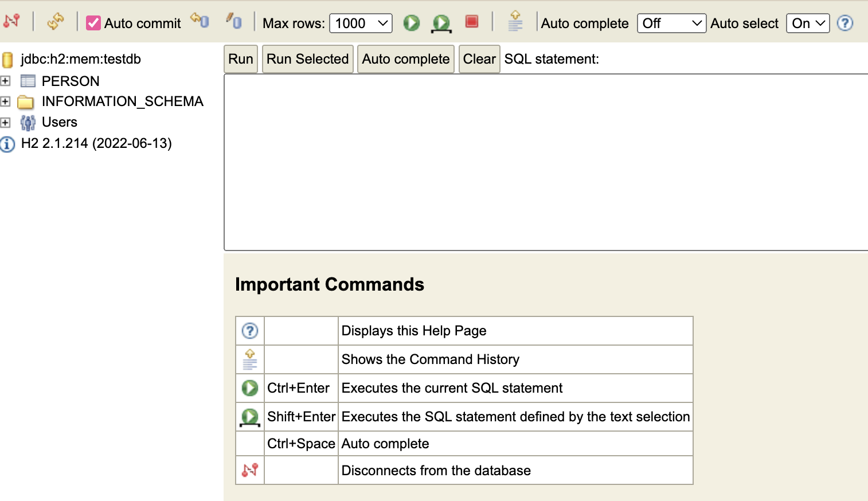Select the PERSON table in tree
The image size is (868, 501).
(71, 81)
